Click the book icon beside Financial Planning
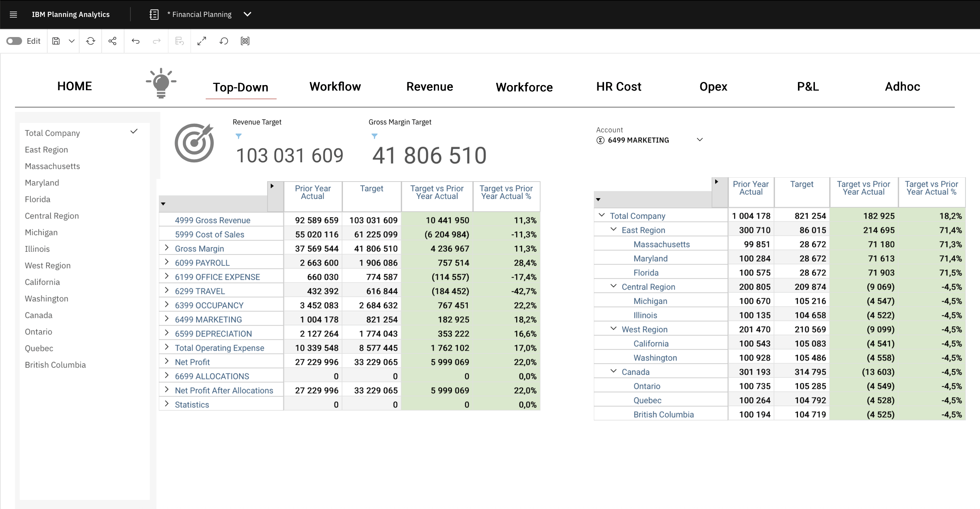The height and width of the screenshot is (509, 980). click(x=154, y=15)
